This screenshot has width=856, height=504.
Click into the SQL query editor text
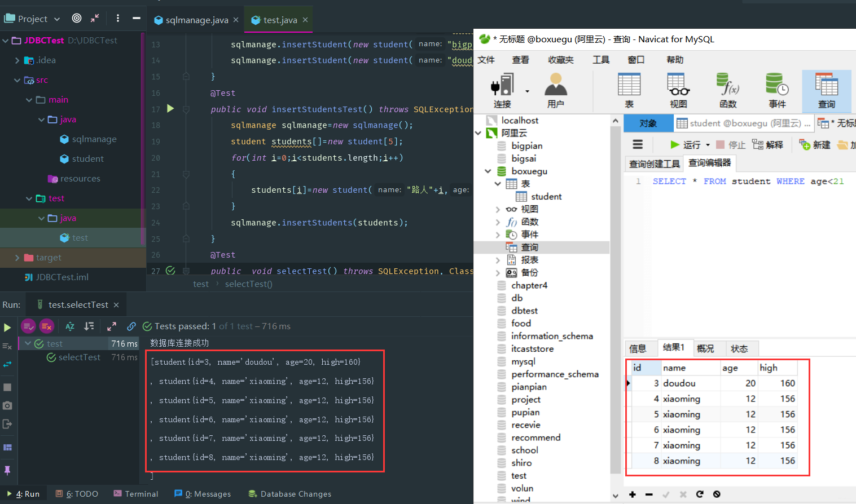pos(748,181)
